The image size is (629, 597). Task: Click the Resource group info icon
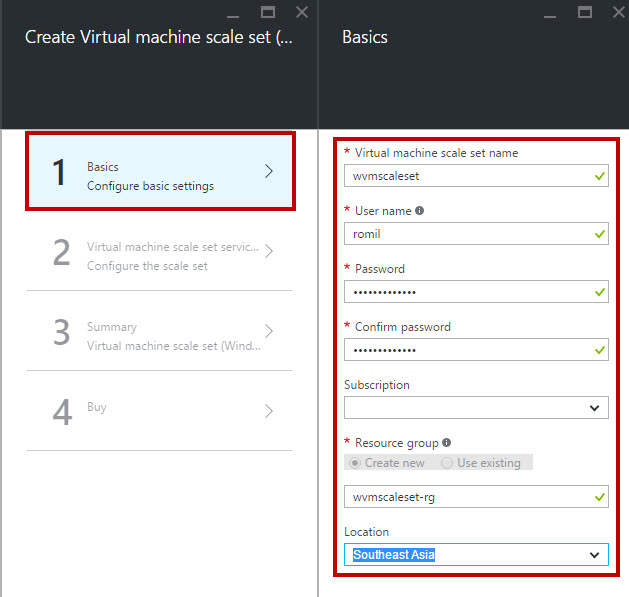click(x=446, y=443)
